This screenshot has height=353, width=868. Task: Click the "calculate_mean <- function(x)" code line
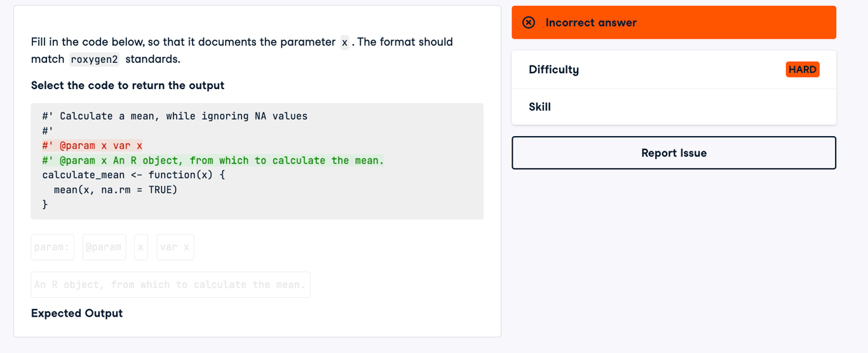pos(134,175)
